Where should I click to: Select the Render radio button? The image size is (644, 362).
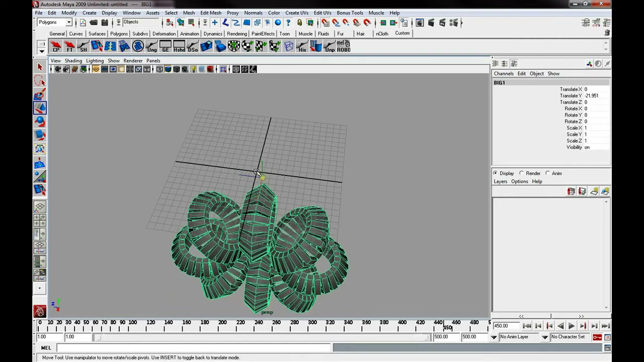tap(522, 173)
